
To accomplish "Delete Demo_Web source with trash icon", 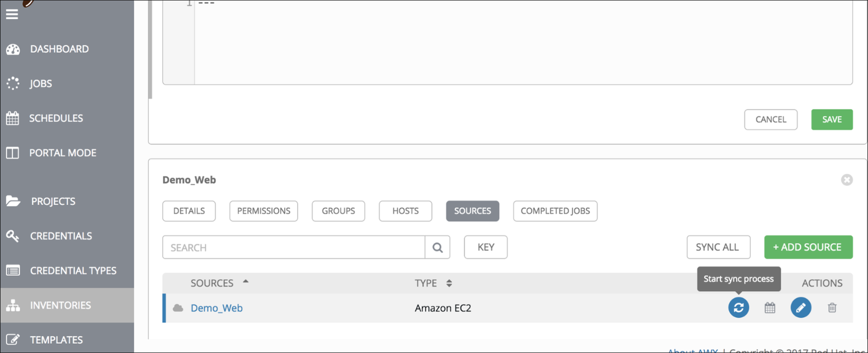I will (x=832, y=308).
